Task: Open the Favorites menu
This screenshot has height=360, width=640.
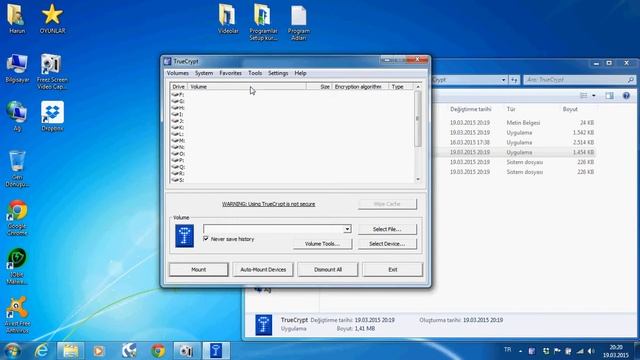Action: pos(230,73)
